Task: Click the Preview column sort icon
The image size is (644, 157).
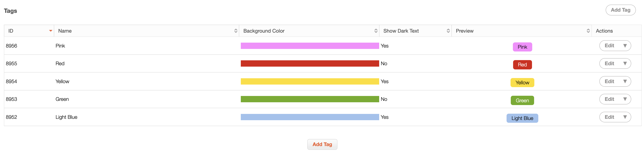Action: 588,31
